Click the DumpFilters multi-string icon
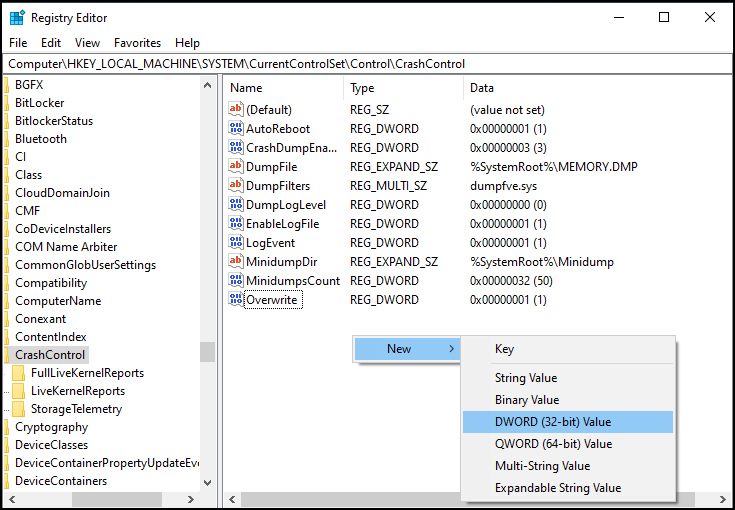The width and height of the screenshot is (735, 510). tap(236, 186)
